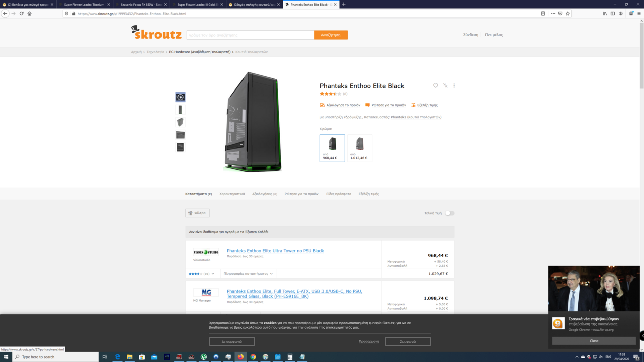Viewport: 644px width, 362px height.
Task: Click Αξιολόγησε το προϊόν link
Action: pos(340,105)
